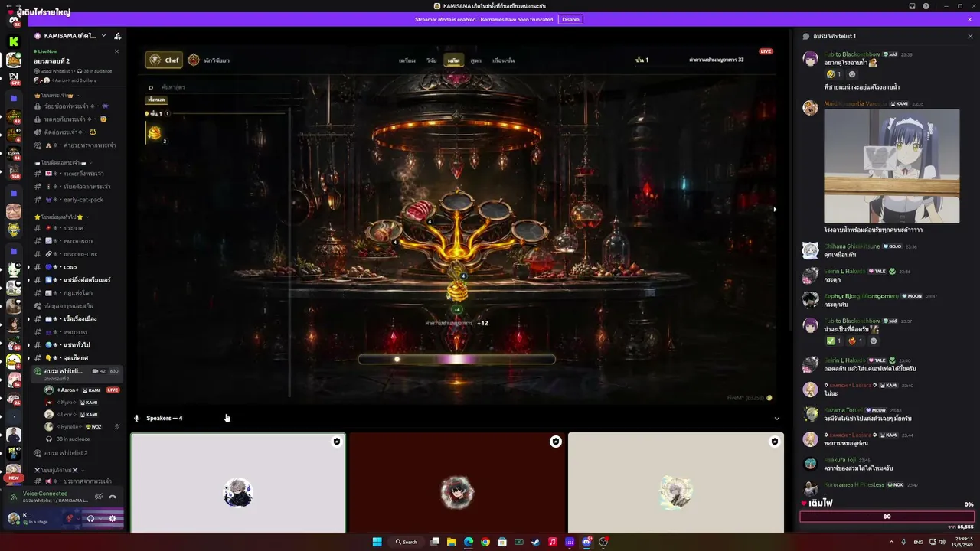Open microphone input options dropdown arrow

[x=77, y=518]
